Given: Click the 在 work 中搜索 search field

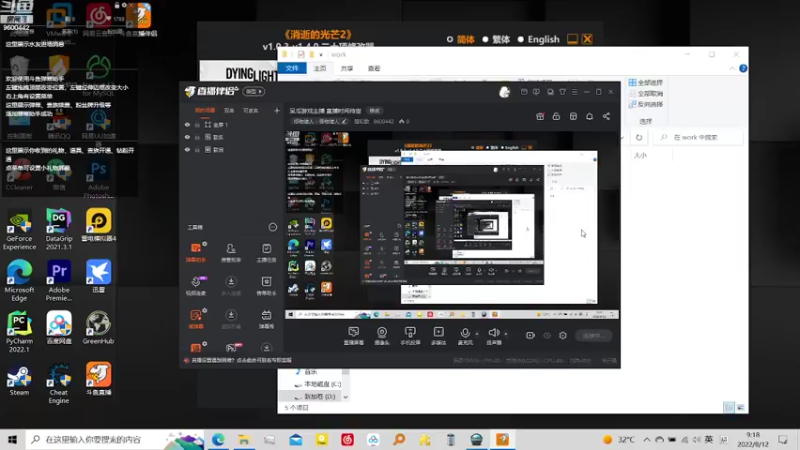Looking at the screenshot, I should [698, 137].
